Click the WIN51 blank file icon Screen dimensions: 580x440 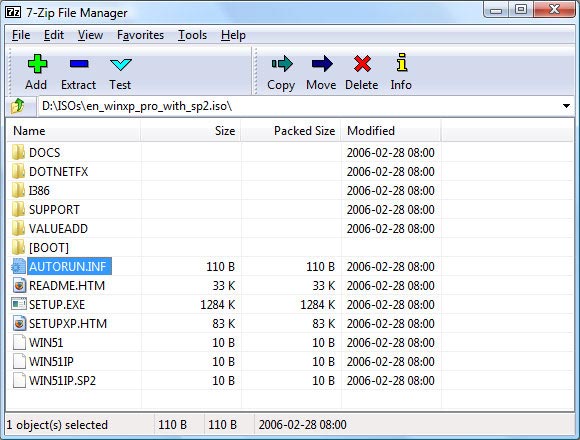[19, 342]
